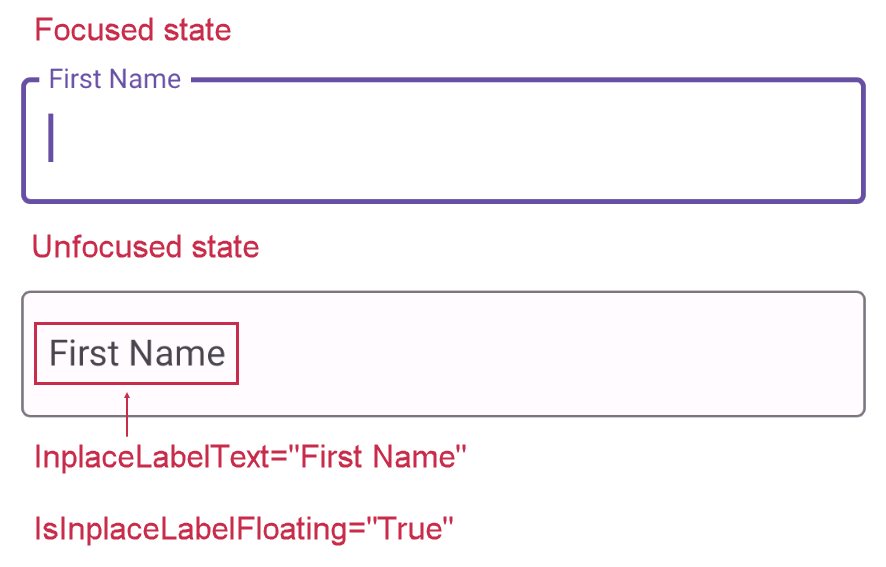
Task: Click the InplaceLabelText annotation text
Action: click(251, 458)
